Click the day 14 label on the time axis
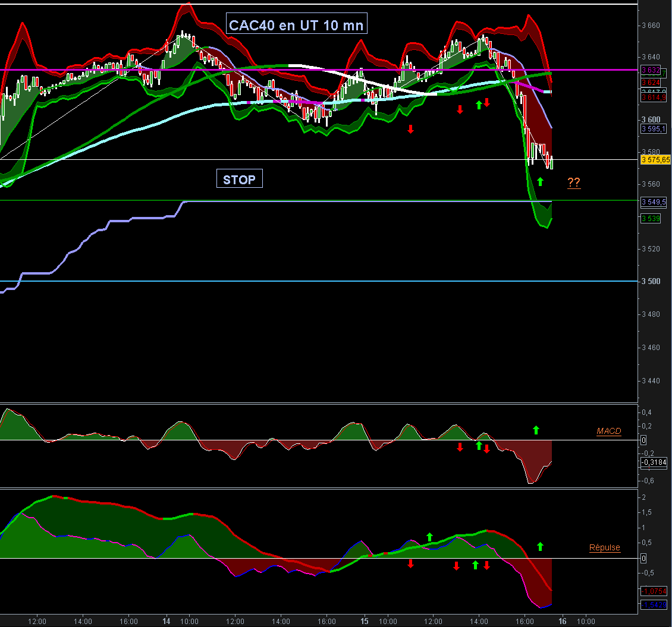This screenshot has height=627, width=672. [x=167, y=621]
